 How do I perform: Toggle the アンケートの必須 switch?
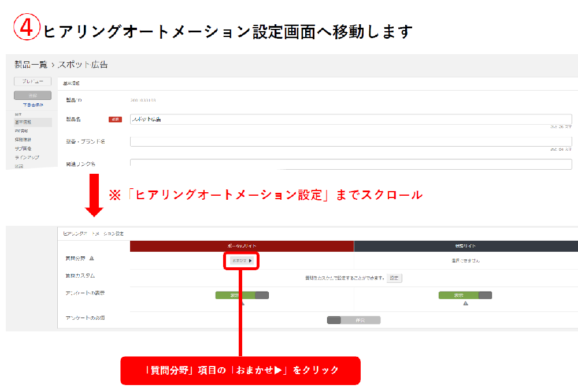354,320
